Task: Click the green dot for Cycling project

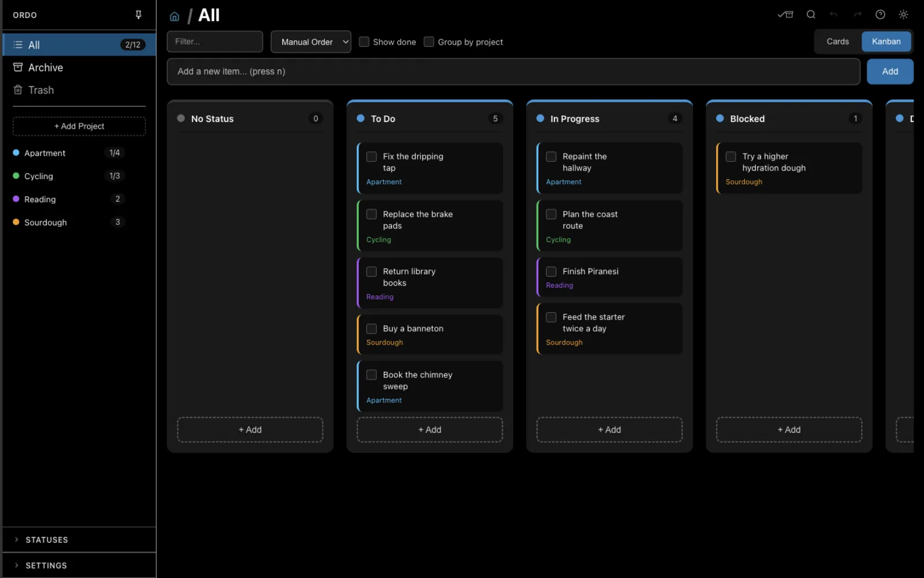Action: pyautogui.click(x=16, y=176)
